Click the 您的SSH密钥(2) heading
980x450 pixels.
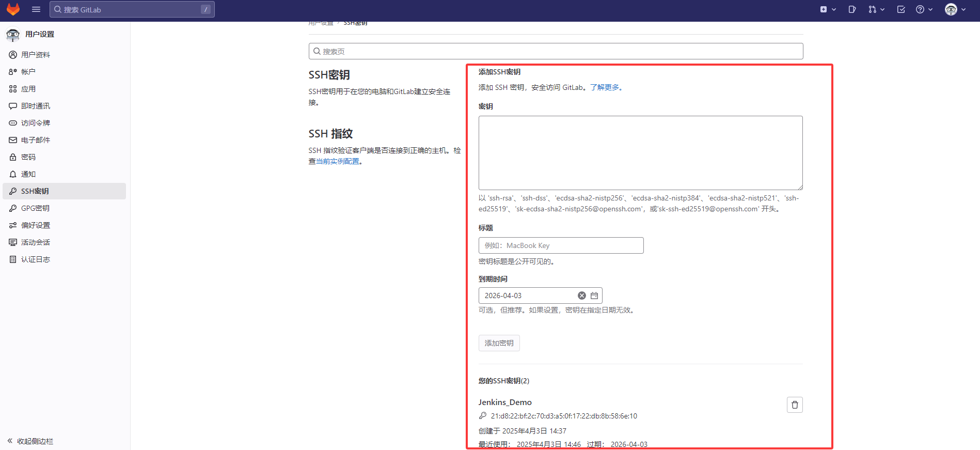(504, 381)
